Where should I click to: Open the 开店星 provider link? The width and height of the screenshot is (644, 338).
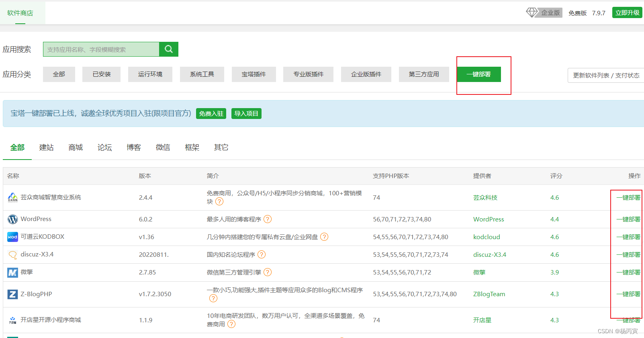coord(482,320)
